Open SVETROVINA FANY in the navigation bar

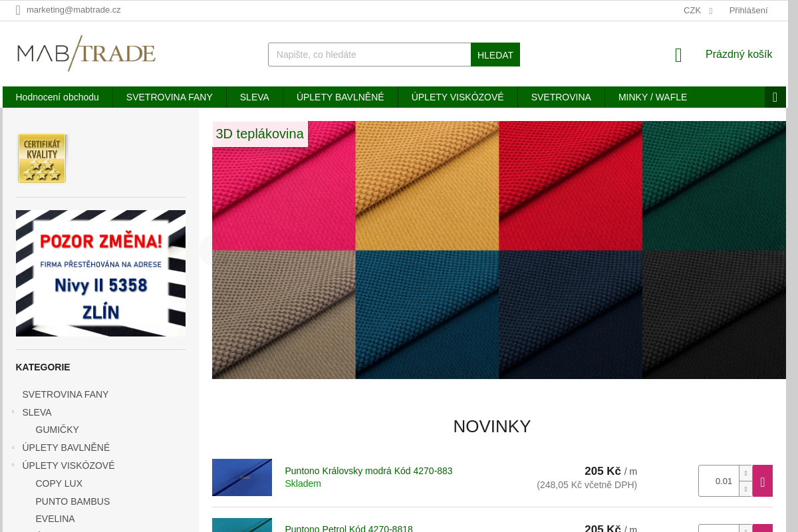coord(169,97)
